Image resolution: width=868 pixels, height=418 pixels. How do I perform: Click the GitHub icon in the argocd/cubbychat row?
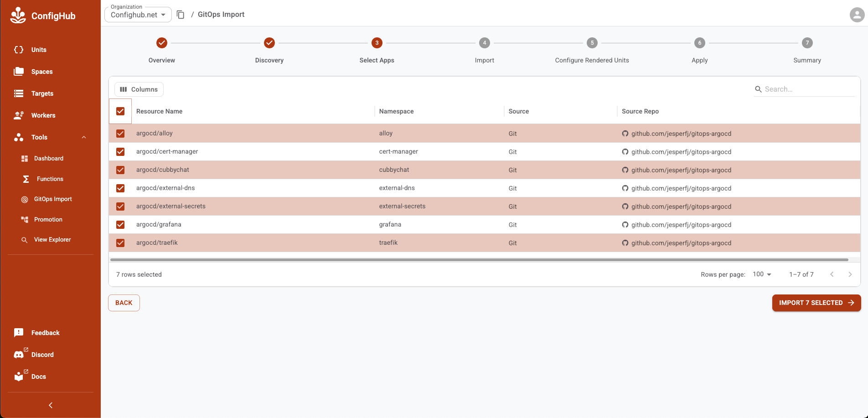625,170
